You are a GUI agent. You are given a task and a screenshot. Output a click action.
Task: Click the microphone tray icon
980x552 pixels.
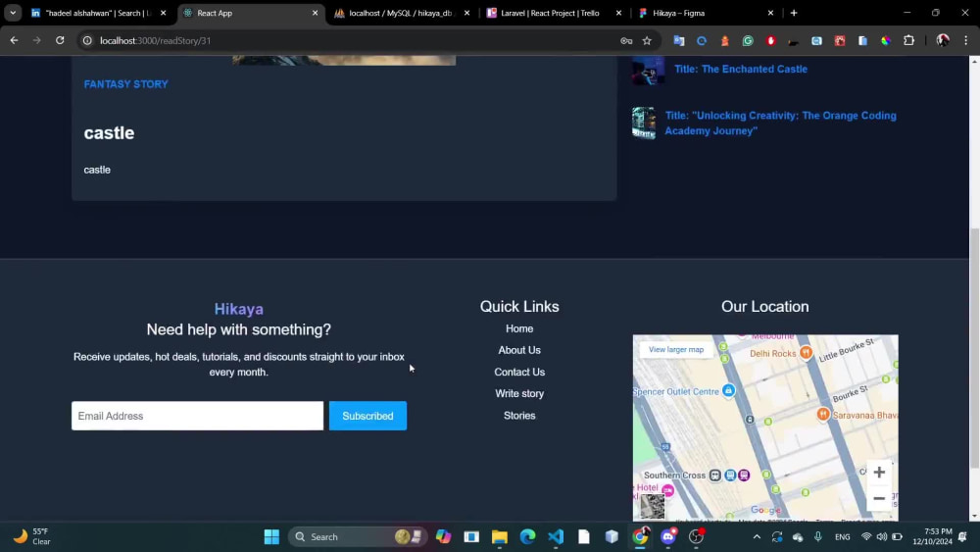click(x=818, y=537)
